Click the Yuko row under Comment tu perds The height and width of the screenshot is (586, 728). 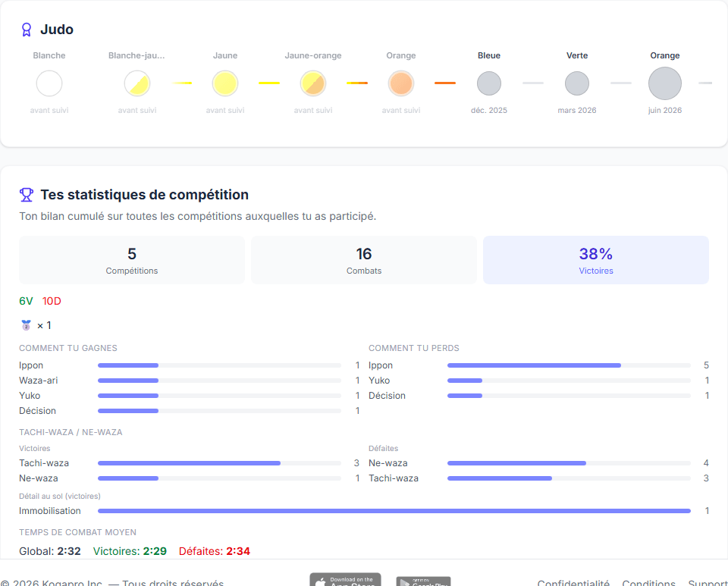[x=538, y=381]
